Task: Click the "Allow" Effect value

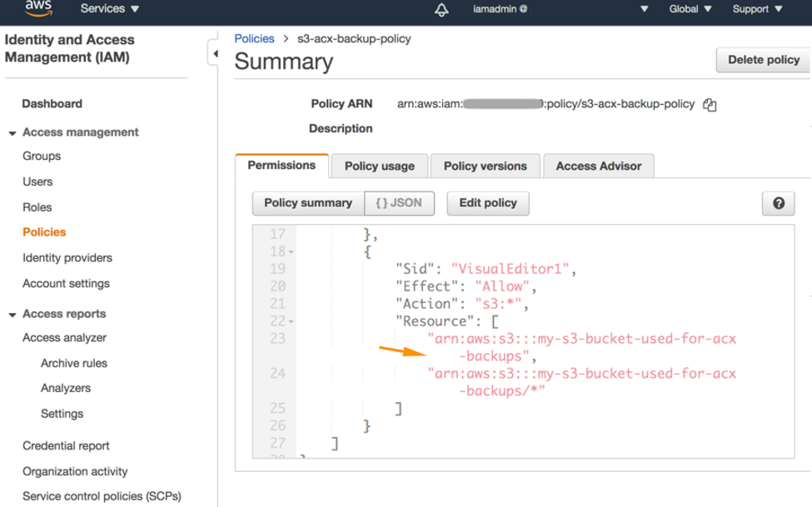Action: click(x=502, y=286)
